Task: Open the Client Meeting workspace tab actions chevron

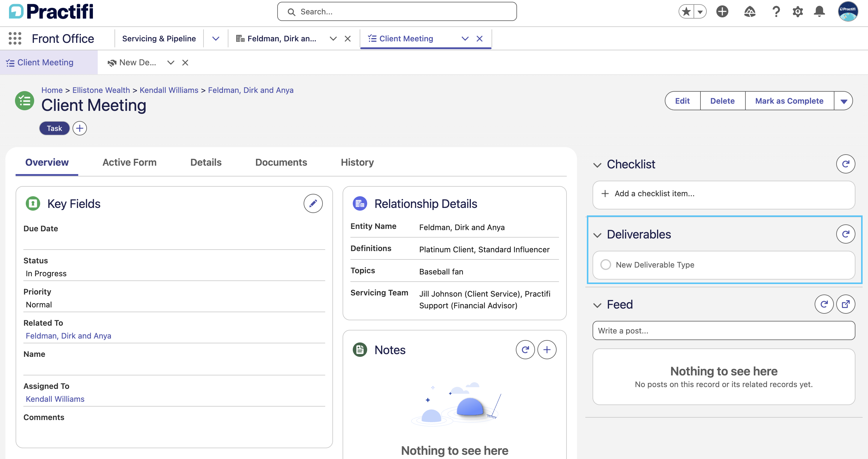Action: coord(465,38)
